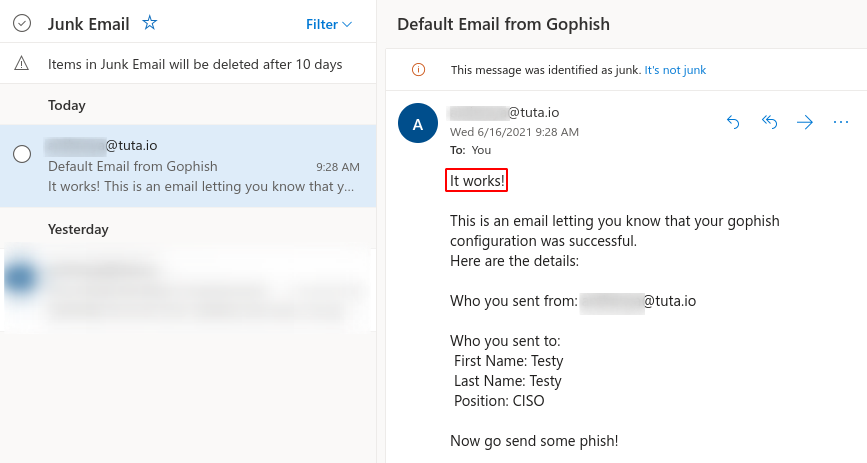Open the blurred message under Yesterday
867x463 pixels.
tap(200, 288)
